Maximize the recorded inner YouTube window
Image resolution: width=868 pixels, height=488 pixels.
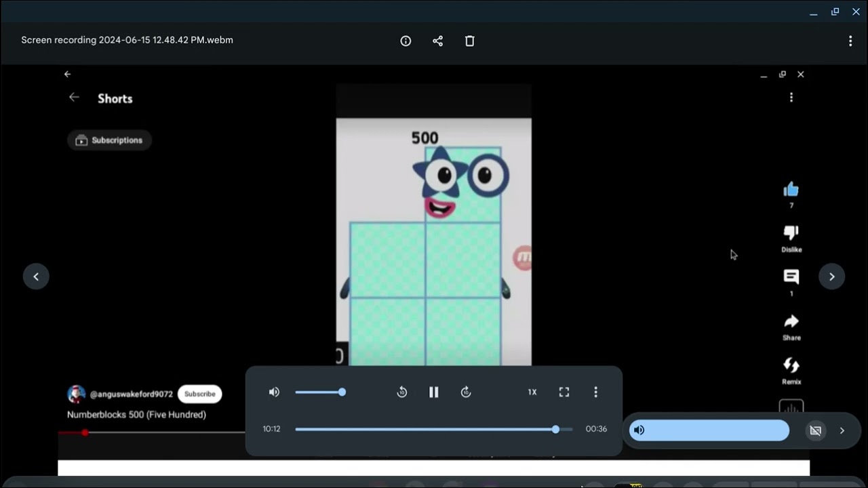pyautogui.click(x=782, y=75)
